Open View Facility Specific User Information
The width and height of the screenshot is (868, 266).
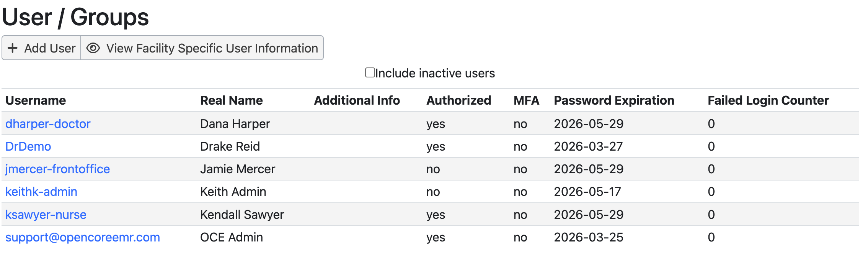coord(212,48)
